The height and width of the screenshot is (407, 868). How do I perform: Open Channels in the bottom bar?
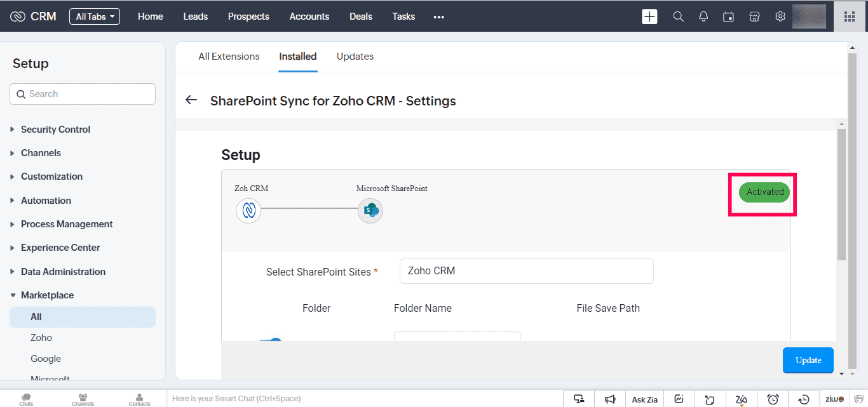click(83, 399)
